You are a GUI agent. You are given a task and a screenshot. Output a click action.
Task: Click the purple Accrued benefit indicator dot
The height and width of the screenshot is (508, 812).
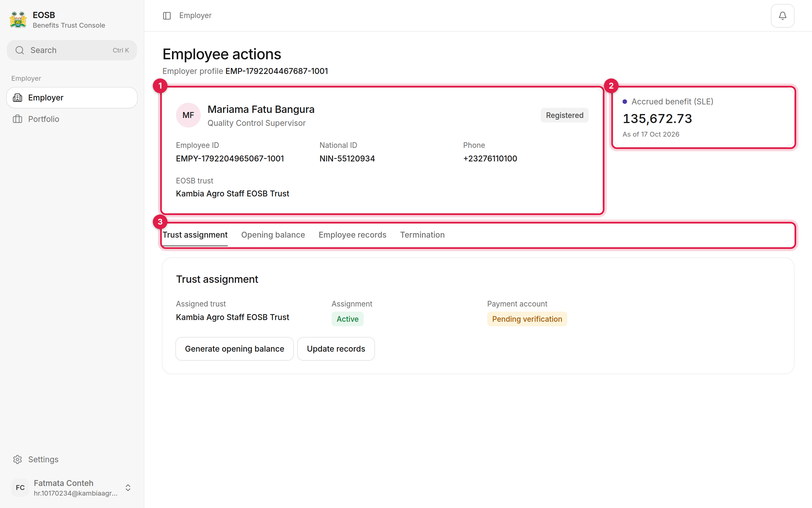(625, 102)
